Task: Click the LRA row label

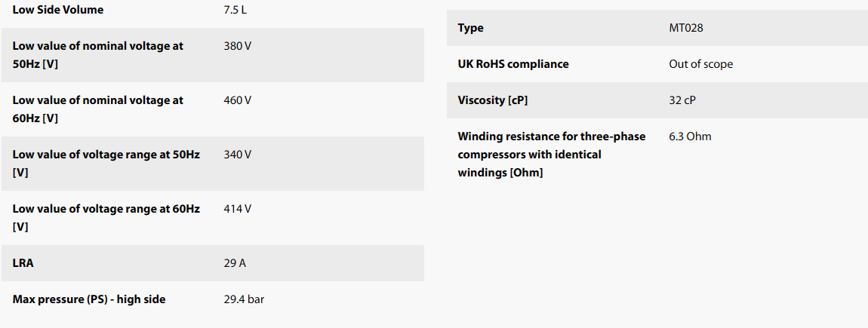Action: pos(23,263)
